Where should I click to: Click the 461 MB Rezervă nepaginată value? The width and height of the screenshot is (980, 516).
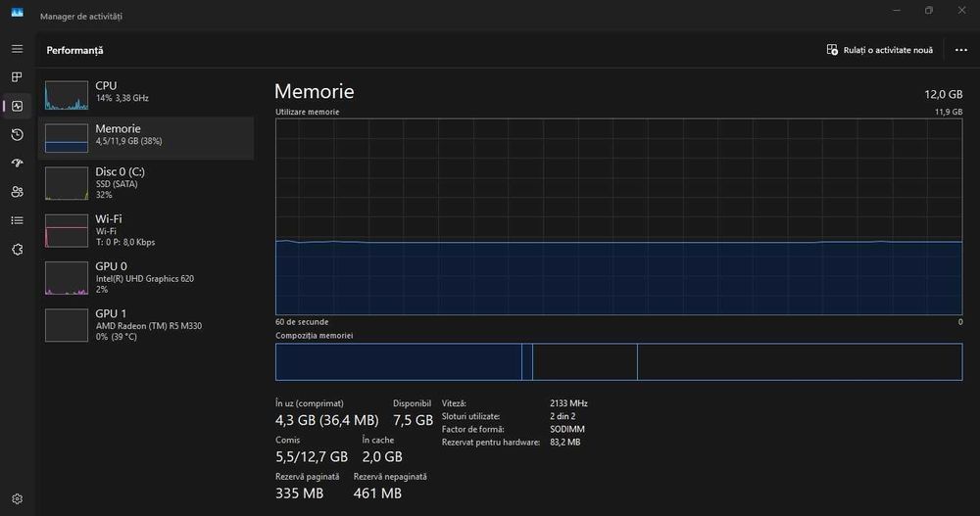[377, 493]
